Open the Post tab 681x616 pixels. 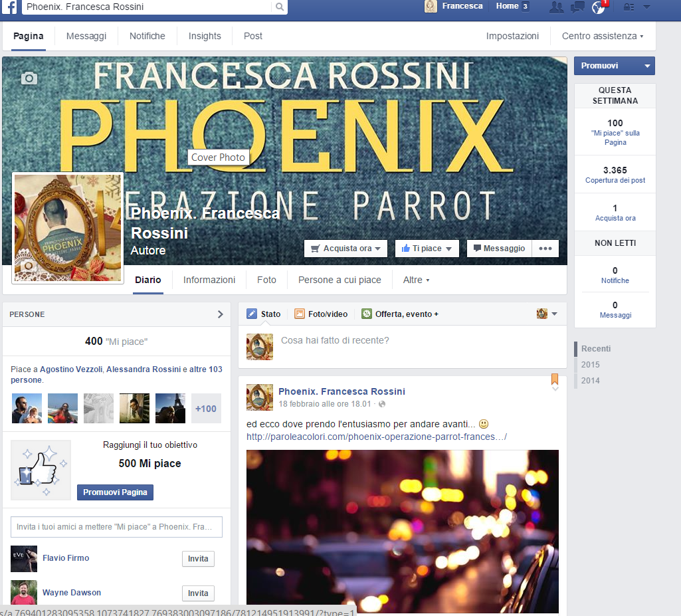(252, 36)
